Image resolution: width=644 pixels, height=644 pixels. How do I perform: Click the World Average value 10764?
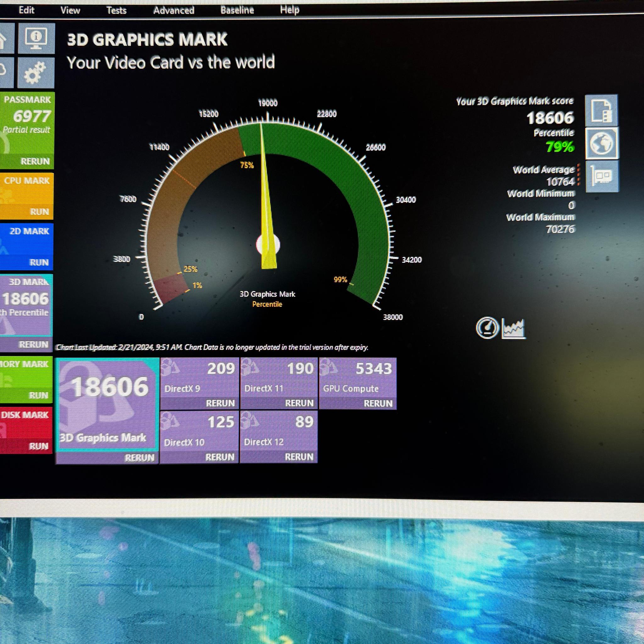pyautogui.click(x=560, y=182)
